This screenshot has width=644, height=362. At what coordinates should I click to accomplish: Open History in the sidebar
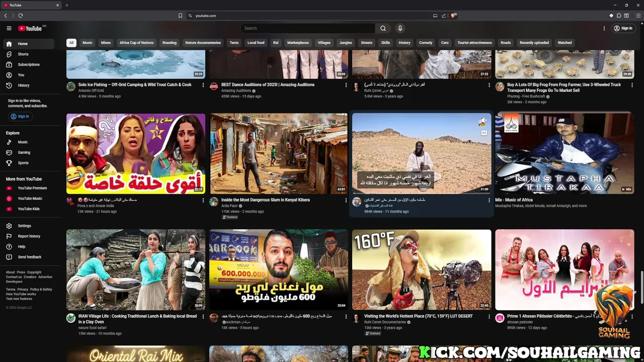tap(29, 85)
